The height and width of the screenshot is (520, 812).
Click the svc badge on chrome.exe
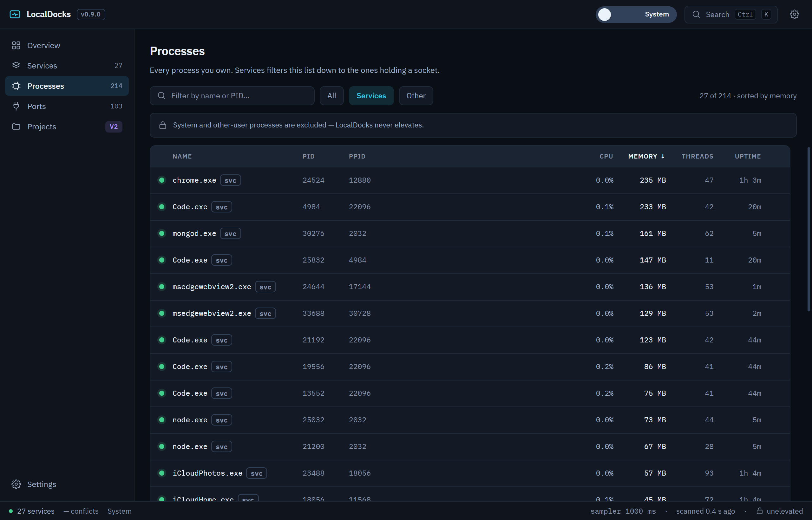(230, 180)
